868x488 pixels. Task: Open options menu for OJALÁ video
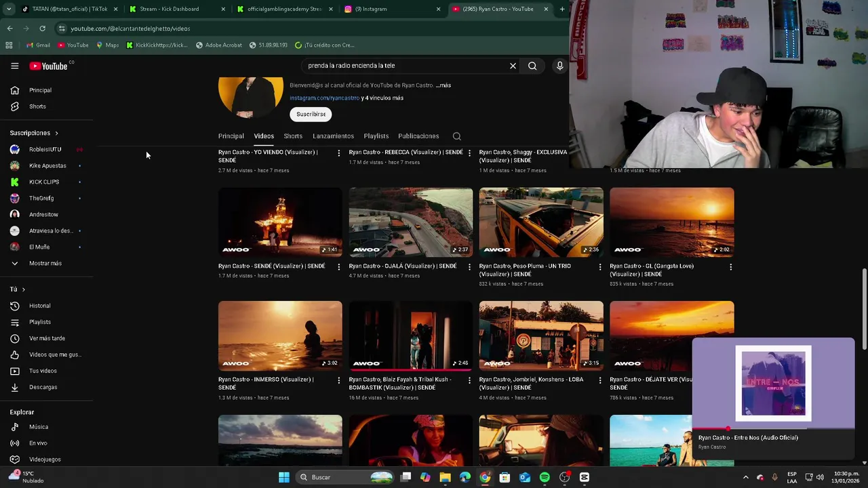(469, 267)
